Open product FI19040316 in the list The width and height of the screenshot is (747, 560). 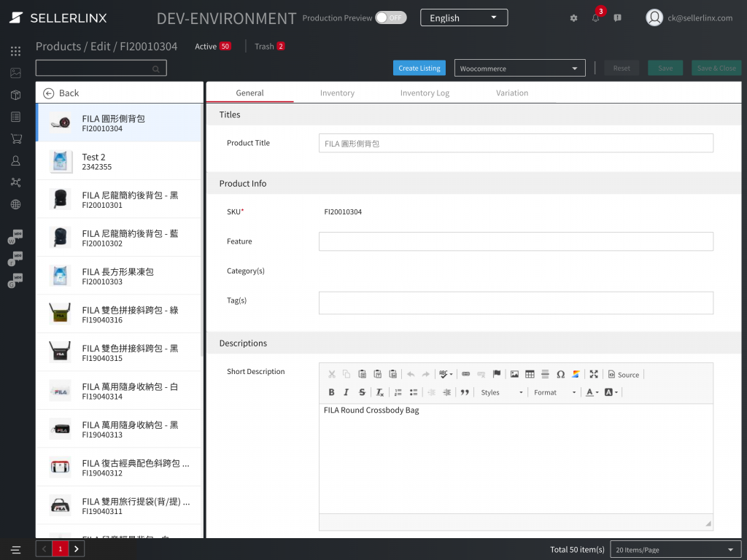[119, 314]
